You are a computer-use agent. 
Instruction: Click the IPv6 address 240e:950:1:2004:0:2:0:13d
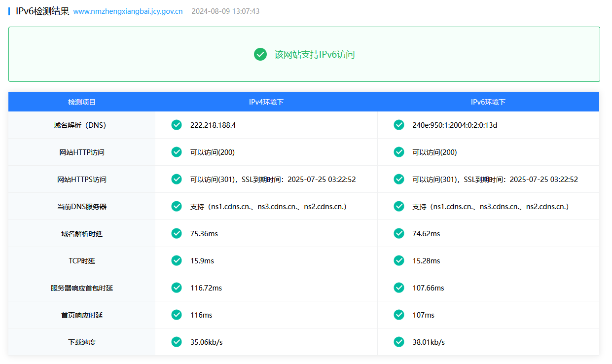click(455, 125)
